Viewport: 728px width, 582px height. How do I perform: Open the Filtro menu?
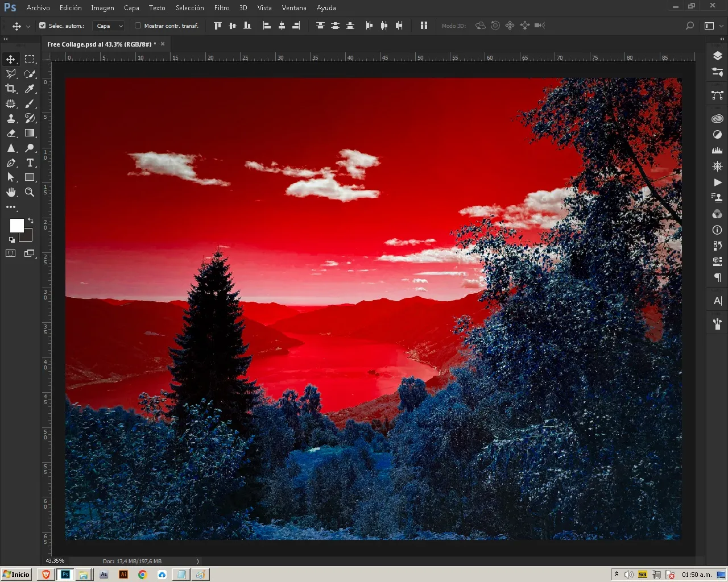(x=222, y=8)
